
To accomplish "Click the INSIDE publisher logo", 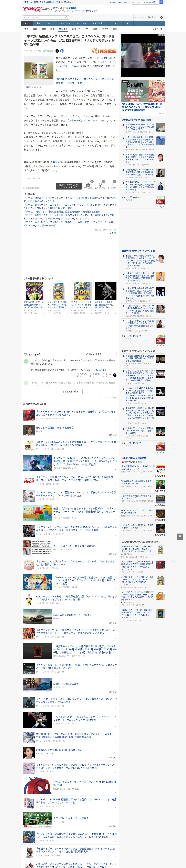I will pyautogui.click(x=104, y=51).
